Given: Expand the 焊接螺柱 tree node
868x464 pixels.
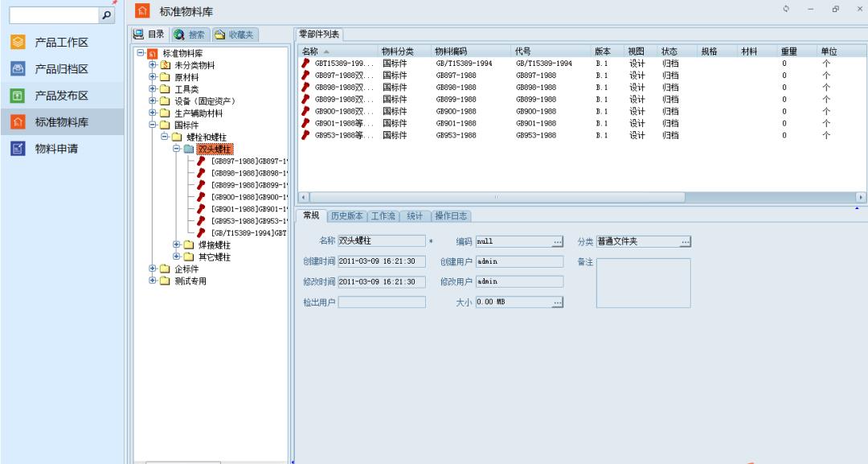Looking at the screenshot, I should click(177, 244).
